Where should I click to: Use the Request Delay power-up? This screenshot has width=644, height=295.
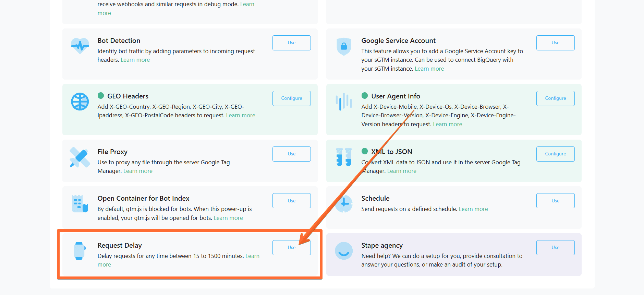coord(292,248)
